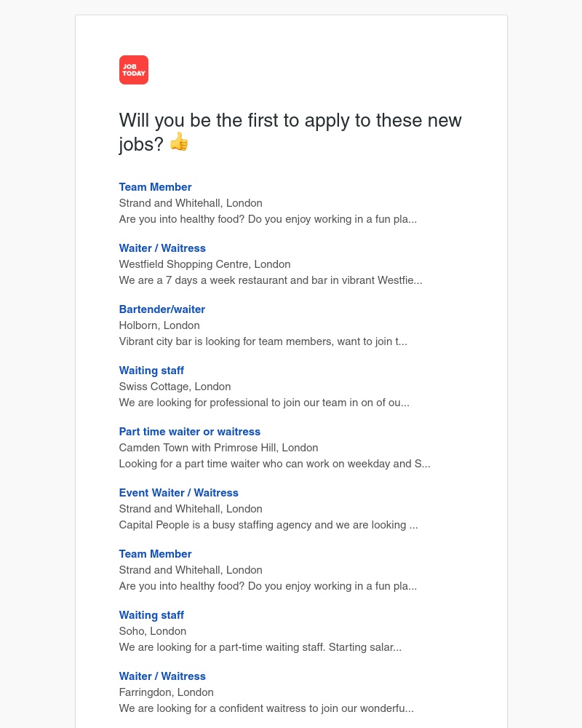Click the Westfield Shopping Centre, London location
582x728 pixels.
click(204, 264)
